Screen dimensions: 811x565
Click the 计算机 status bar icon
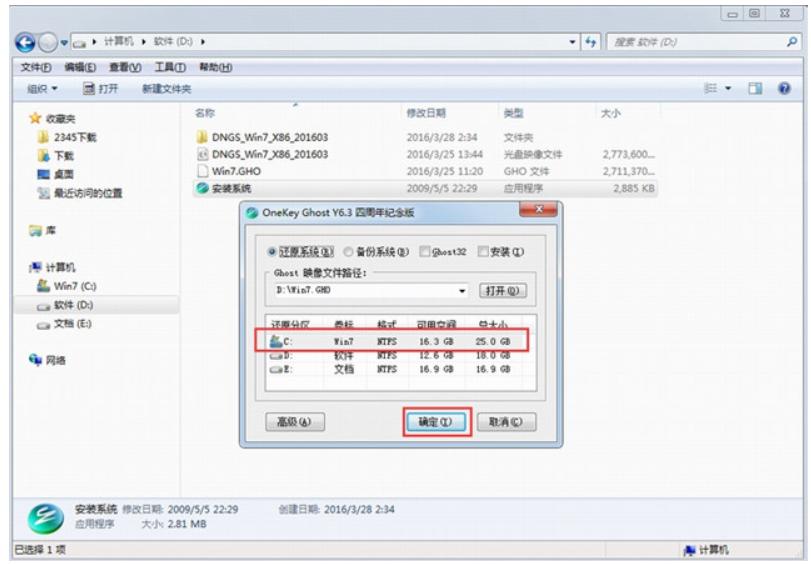(x=689, y=551)
